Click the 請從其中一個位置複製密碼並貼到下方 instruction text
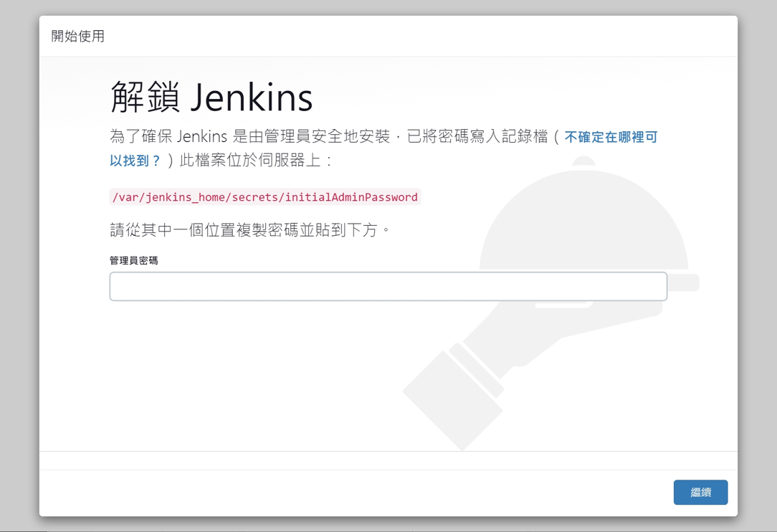777x532 pixels. [x=249, y=230]
